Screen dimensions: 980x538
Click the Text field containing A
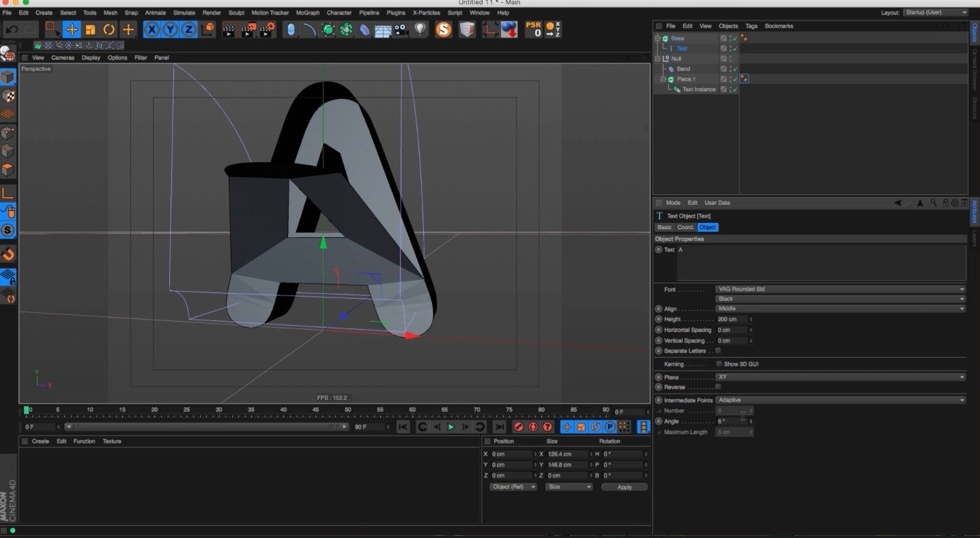point(821,263)
